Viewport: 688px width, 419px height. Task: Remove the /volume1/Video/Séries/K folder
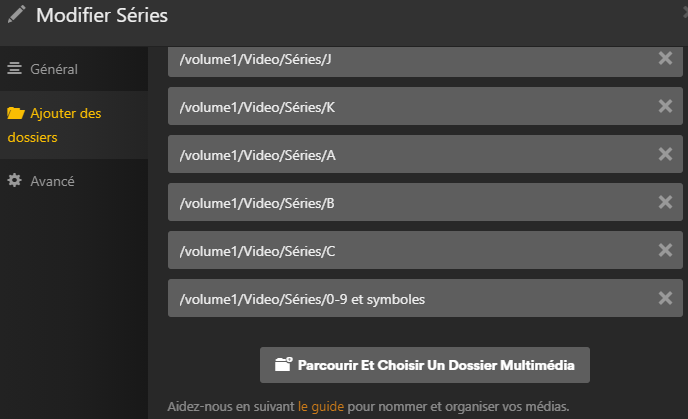(665, 106)
